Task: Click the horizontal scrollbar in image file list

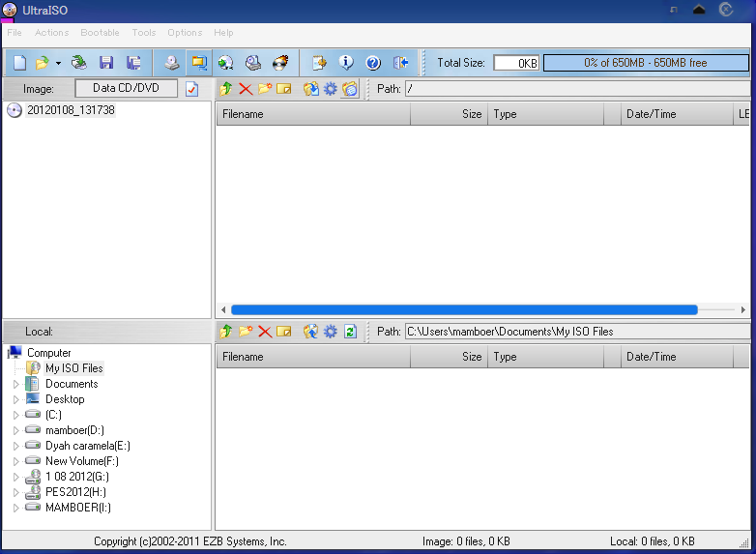Action: click(x=464, y=309)
